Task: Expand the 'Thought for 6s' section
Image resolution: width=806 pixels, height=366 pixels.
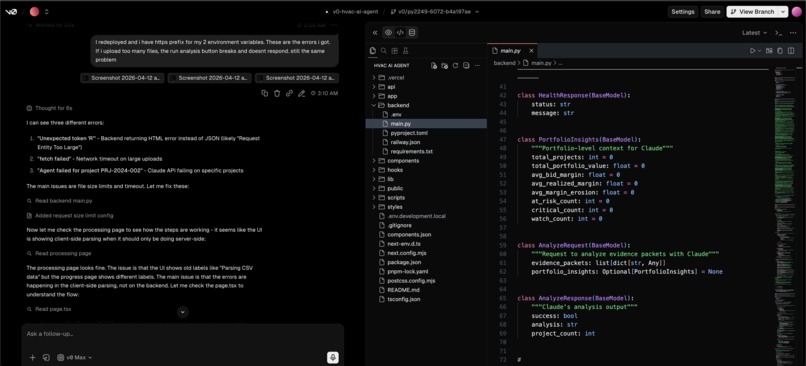Action: pyautogui.click(x=49, y=108)
